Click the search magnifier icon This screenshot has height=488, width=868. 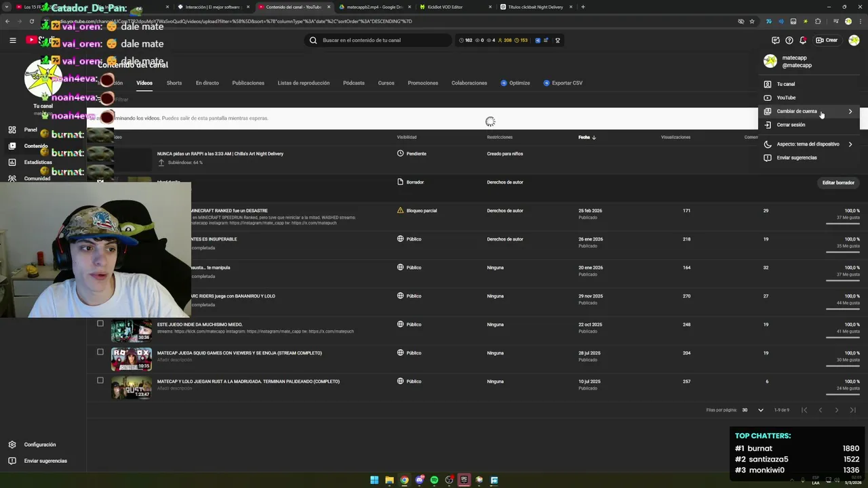pyautogui.click(x=313, y=40)
